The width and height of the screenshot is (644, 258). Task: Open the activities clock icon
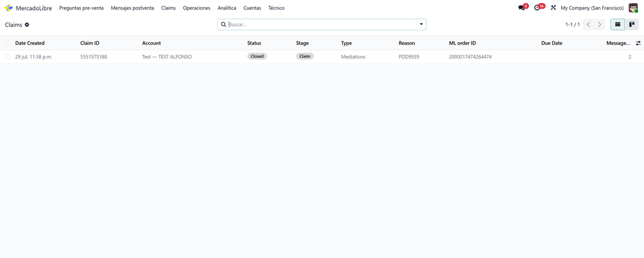tap(537, 8)
